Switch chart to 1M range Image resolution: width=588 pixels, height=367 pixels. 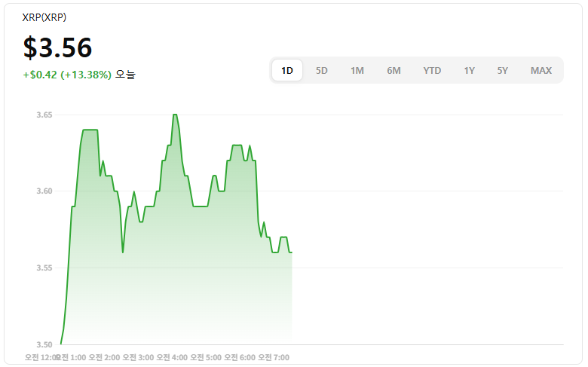357,71
